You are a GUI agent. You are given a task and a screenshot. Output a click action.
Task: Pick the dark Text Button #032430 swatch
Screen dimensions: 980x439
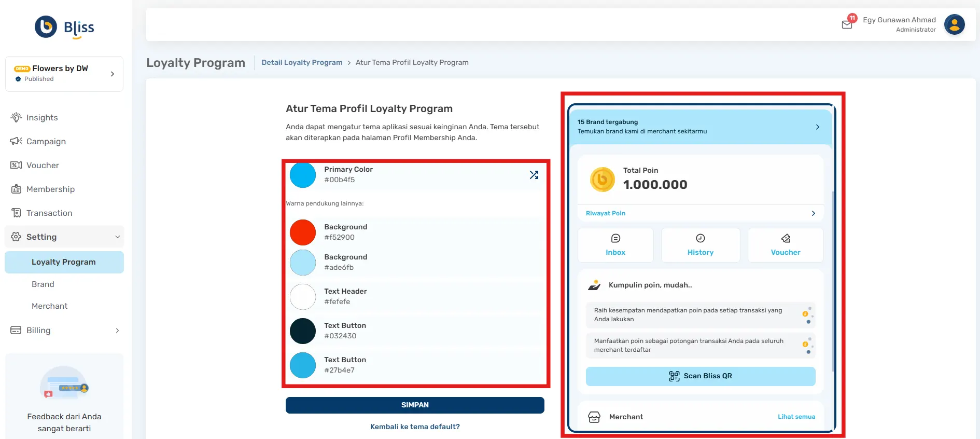[303, 331]
